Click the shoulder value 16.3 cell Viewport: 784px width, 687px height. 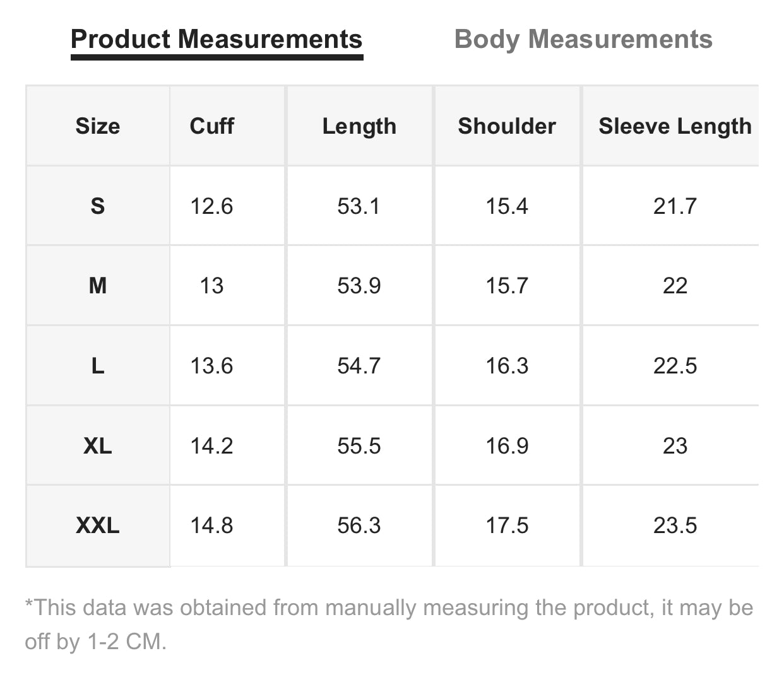pyautogui.click(x=507, y=366)
